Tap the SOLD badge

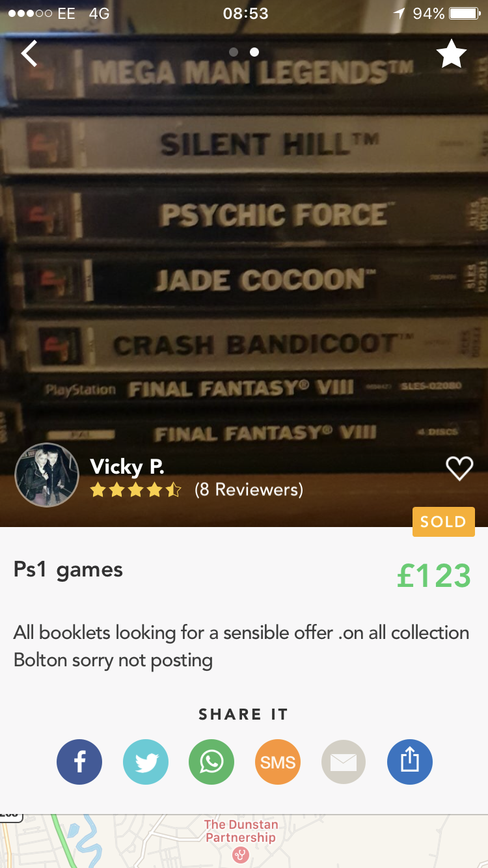click(x=443, y=522)
